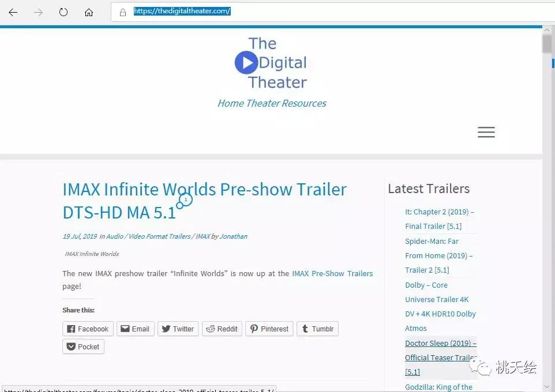Reload the page with the refresh icon

63,12
